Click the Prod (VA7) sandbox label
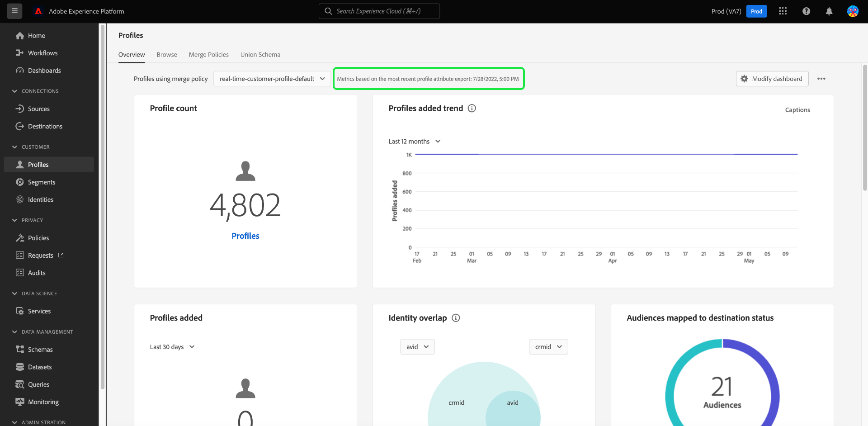Viewport: 868px width, 426px height. (x=726, y=11)
